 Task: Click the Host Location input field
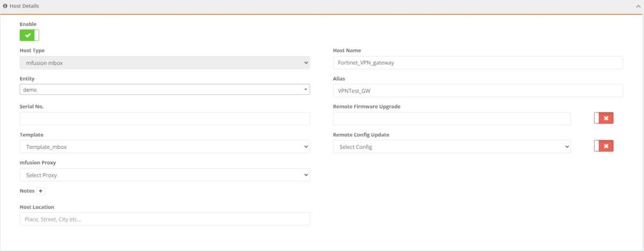[x=165, y=219]
